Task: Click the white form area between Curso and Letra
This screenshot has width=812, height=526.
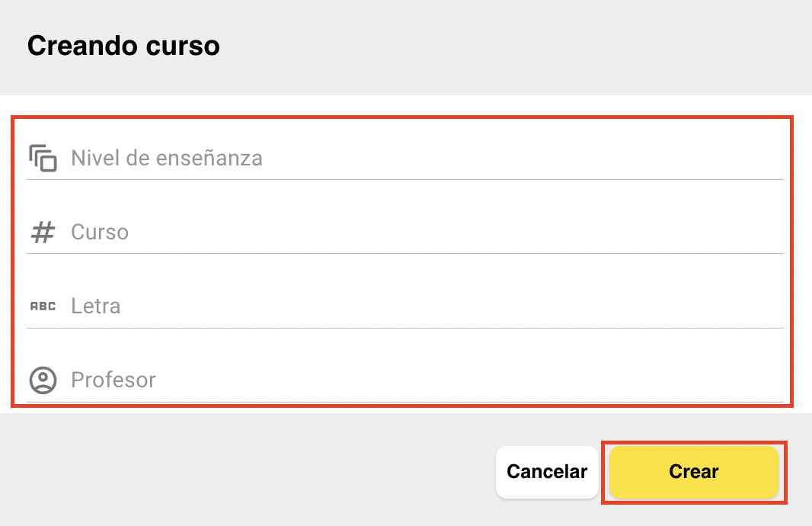Action: pos(405,269)
